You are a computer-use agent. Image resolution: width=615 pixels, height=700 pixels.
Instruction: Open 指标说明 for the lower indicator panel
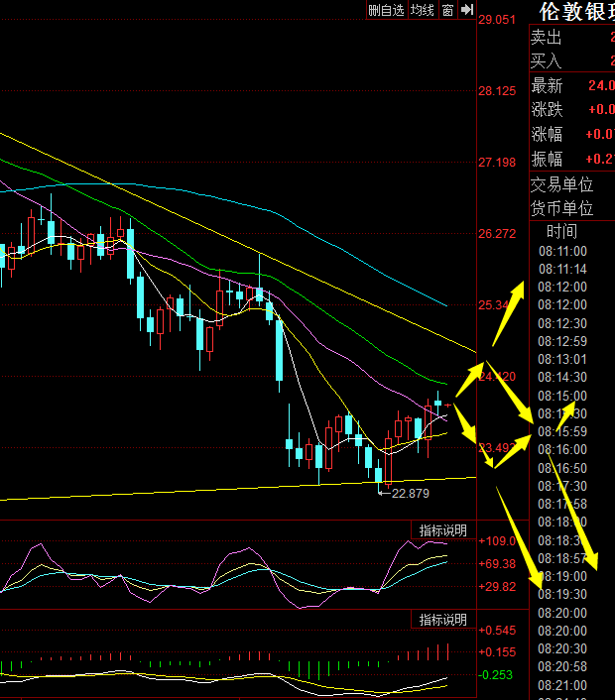(x=441, y=620)
